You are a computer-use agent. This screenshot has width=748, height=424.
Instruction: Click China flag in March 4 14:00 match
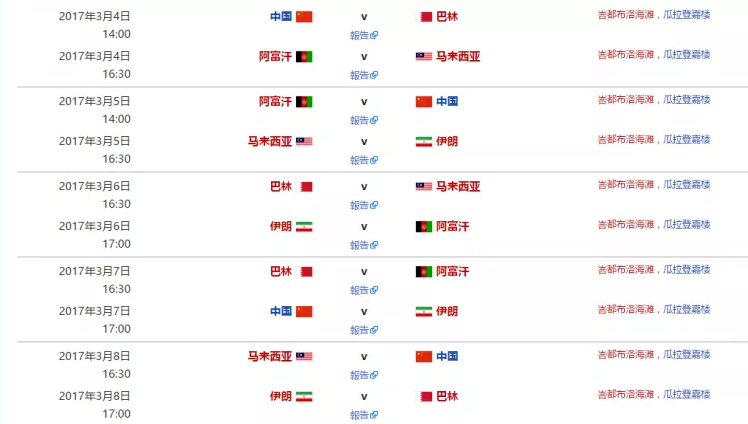304,17
